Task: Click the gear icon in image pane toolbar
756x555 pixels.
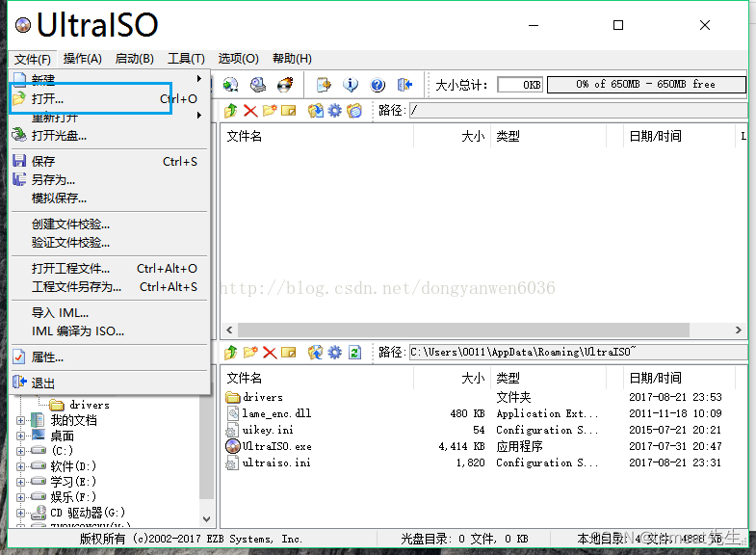Action: tap(334, 111)
